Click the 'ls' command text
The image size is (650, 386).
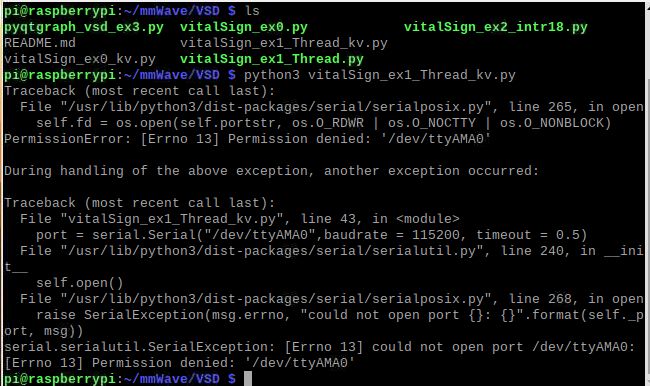252,11
